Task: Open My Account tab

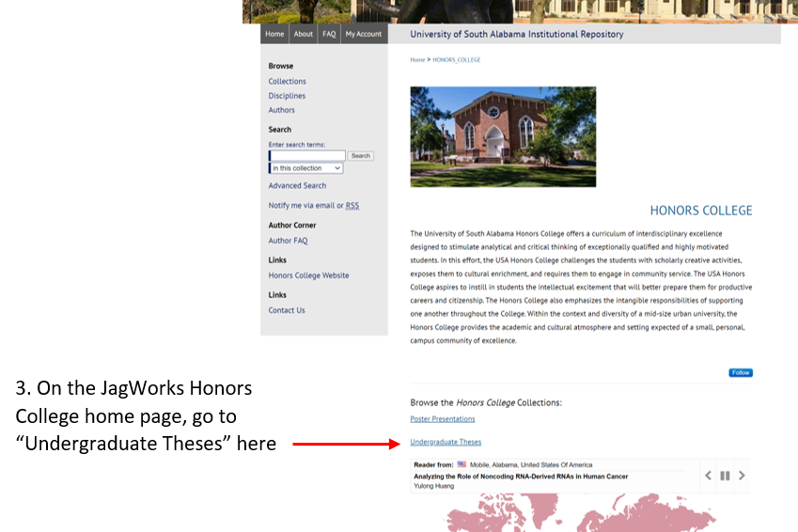Action: click(363, 34)
